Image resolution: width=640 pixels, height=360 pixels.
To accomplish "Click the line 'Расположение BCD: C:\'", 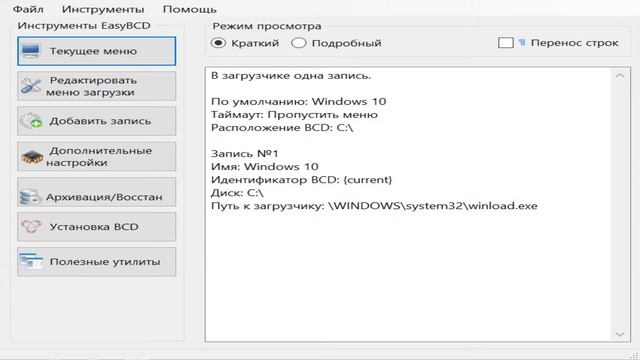I will [x=282, y=127].
